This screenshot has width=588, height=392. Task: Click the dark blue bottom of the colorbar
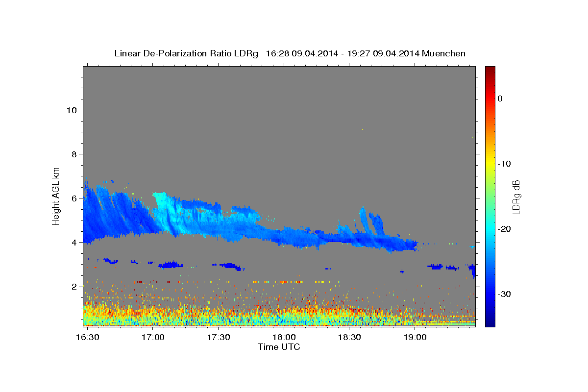(490, 322)
